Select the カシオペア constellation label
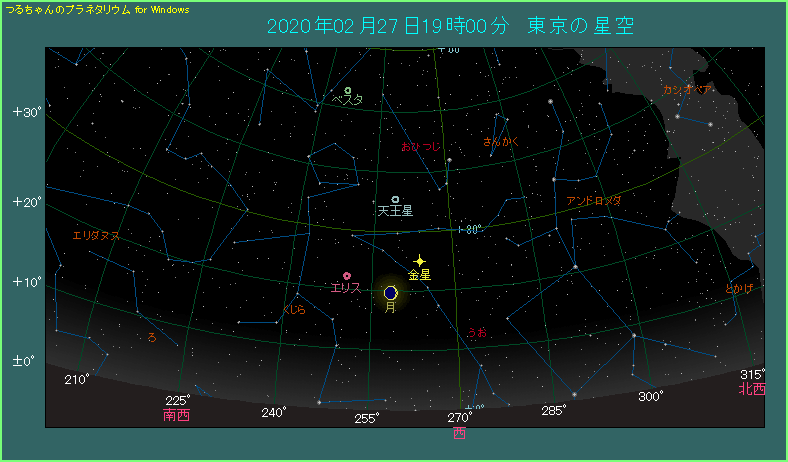 point(688,90)
